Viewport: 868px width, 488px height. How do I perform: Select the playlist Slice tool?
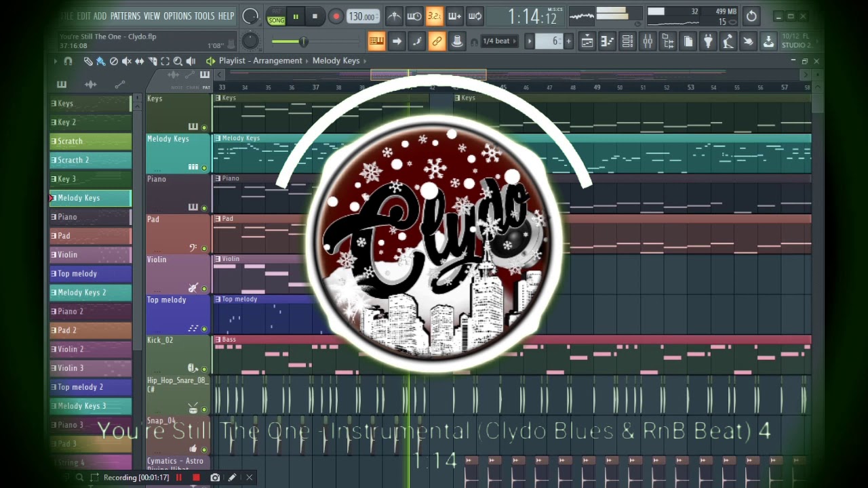[153, 61]
